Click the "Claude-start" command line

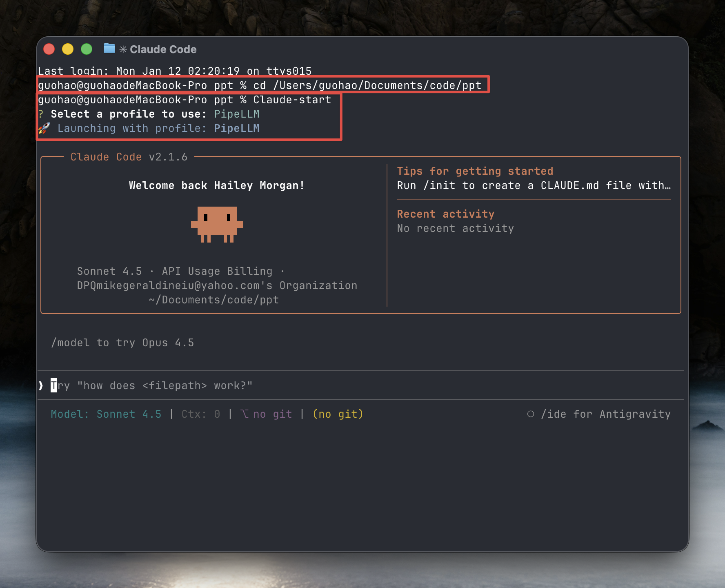pos(292,100)
